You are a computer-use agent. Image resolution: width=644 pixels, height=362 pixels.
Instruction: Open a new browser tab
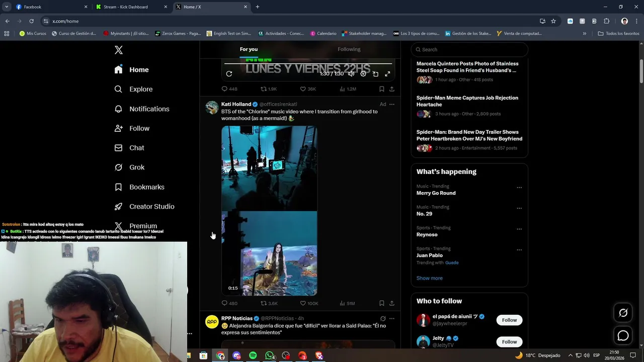[x=258, y=7]
